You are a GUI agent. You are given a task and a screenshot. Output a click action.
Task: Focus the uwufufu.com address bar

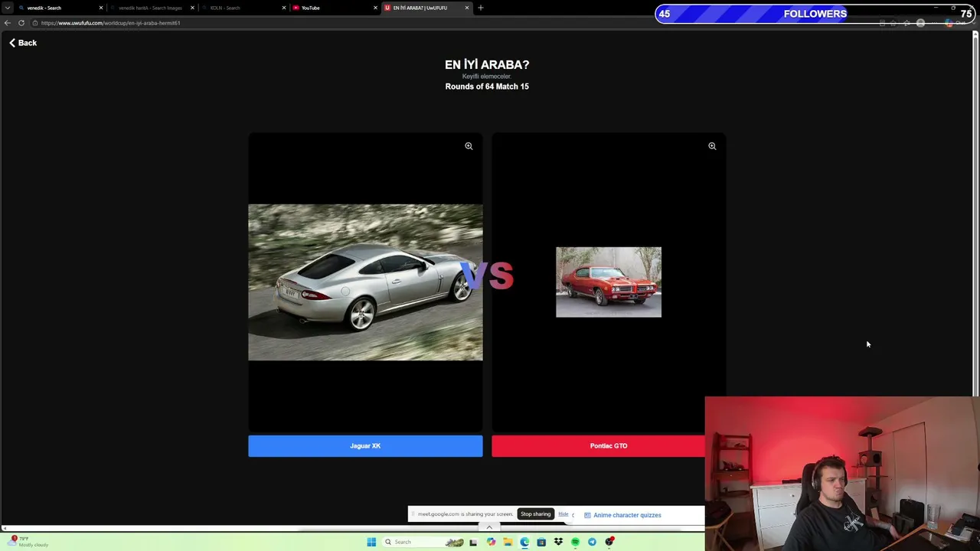coord(459,23)
